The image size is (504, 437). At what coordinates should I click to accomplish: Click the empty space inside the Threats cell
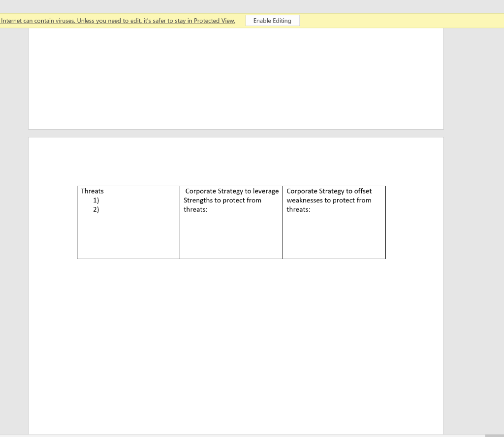tap(128, 236)
